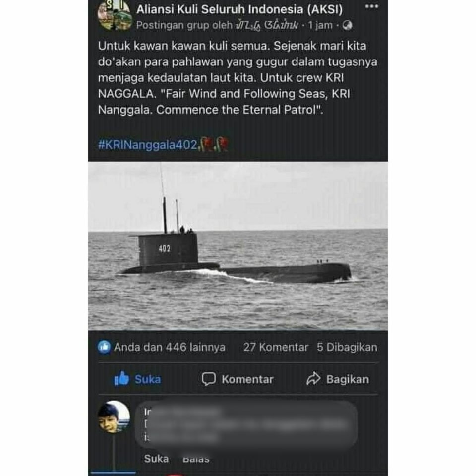This screenshot has width=476, height=476.
Task: Click the 1 jam timestamp
Action: (x=320, y=25)
